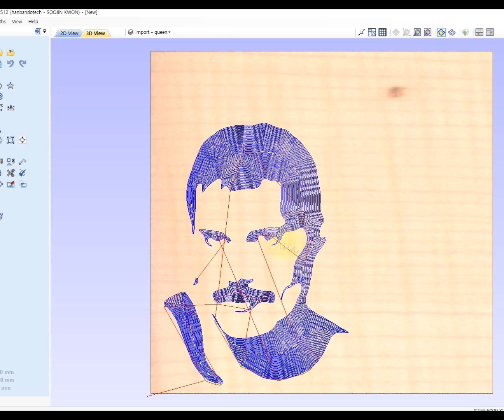
Task: Collapse the left panel with the pin icon
Action: tap(44, 31)
